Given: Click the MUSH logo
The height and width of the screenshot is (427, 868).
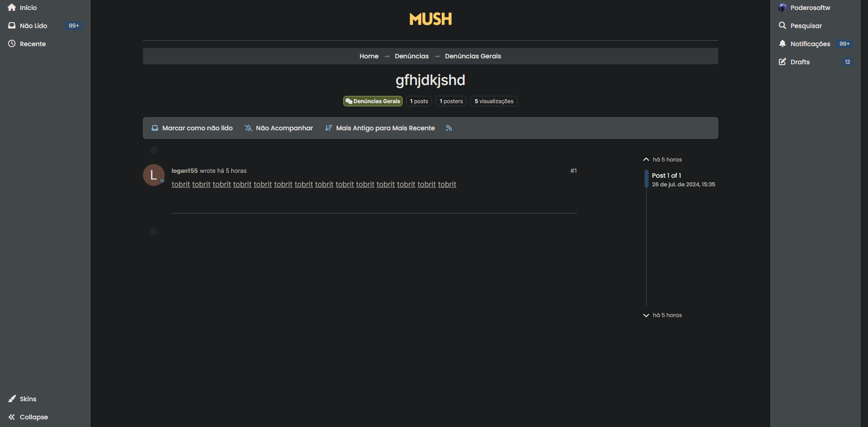Looking at the screenshot, I should [x=430, y=19].
